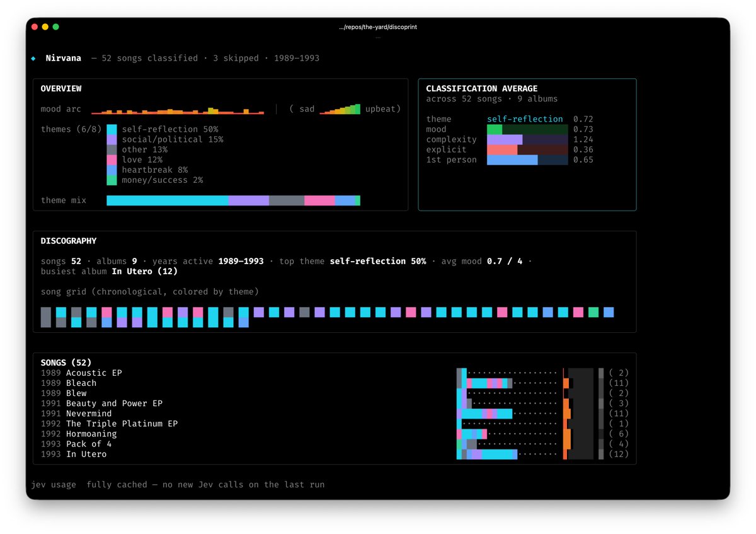Select the Nevermind album row
This screenshot has width=756, height=534.
click(335, 414)
